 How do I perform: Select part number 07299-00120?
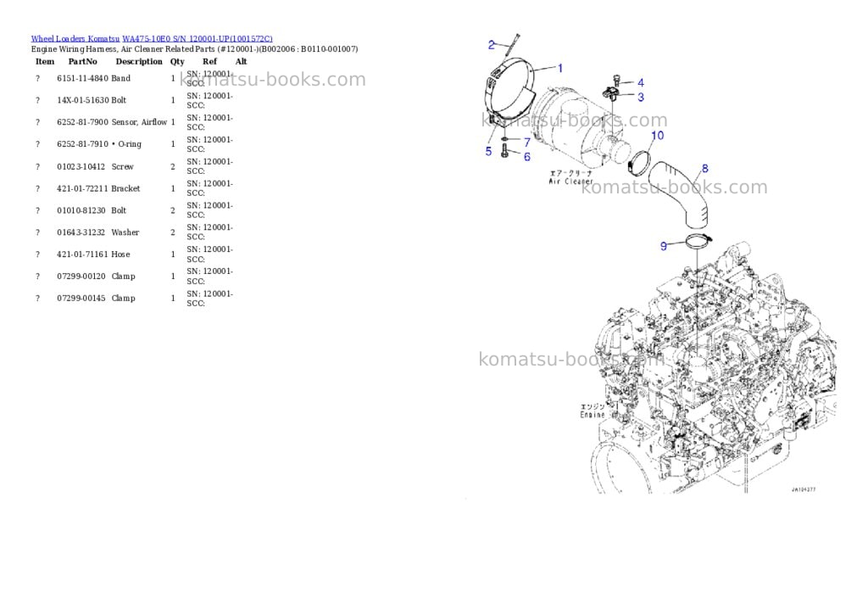click(81, 276)
